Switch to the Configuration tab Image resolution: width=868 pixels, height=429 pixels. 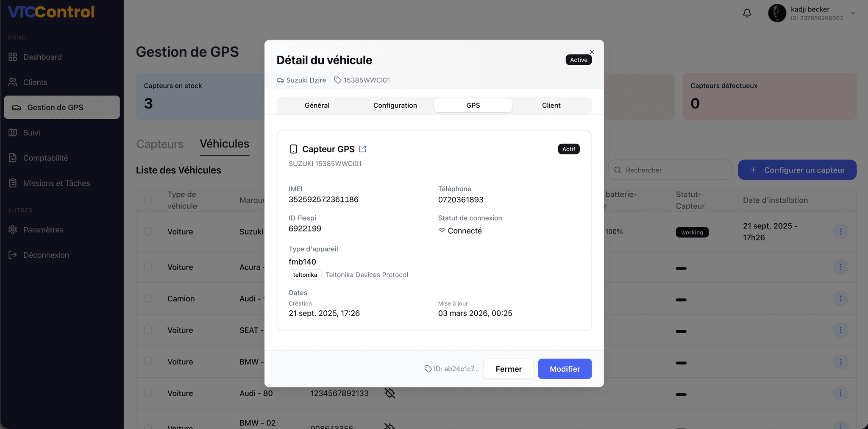point(395,106)
